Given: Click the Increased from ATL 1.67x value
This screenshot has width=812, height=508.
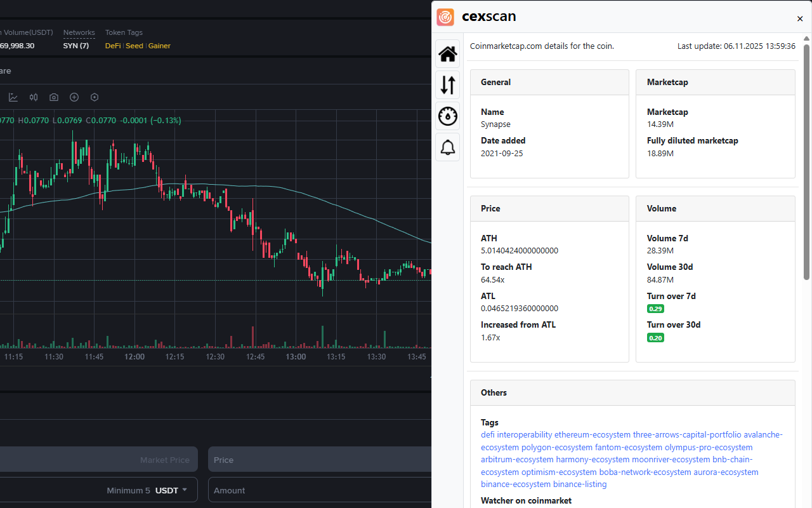Looking at the screenshot, I should 490,337.
